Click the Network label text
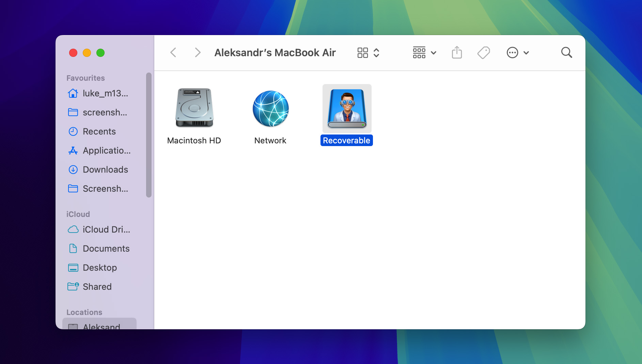 point(270,141)
